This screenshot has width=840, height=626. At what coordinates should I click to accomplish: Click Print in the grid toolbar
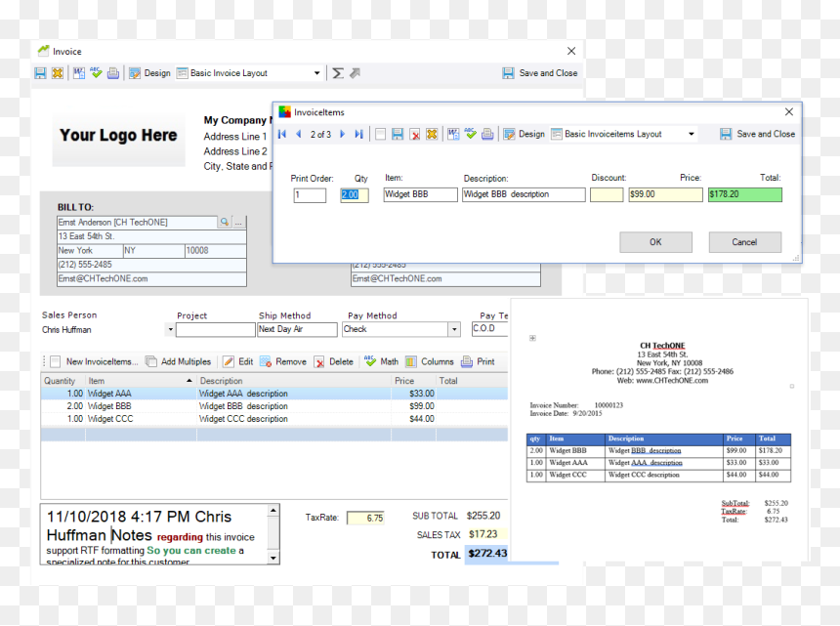[x=479, y=362]
